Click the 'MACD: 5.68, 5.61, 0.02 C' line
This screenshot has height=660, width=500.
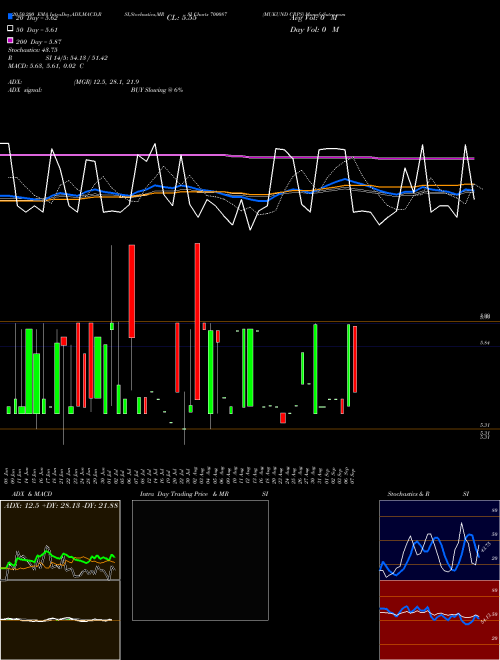[46, 66]
